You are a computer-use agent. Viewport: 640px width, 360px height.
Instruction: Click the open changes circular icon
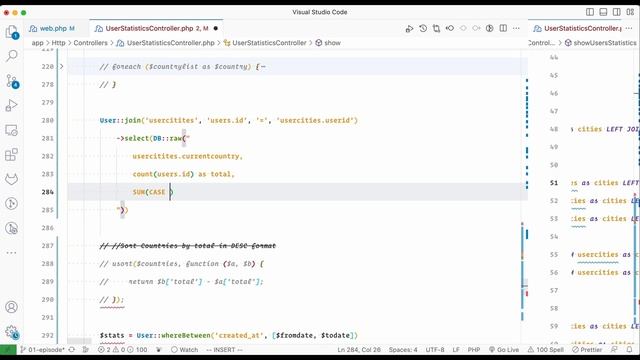490,29
